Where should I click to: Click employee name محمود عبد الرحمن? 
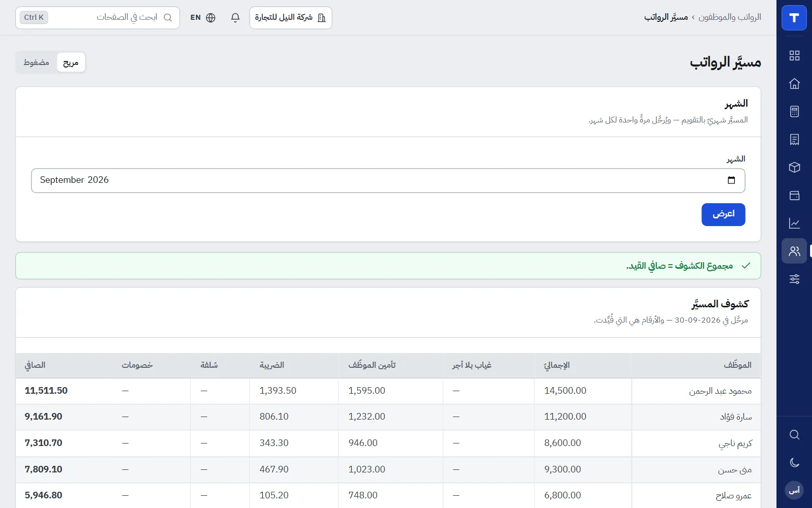coord(720,391)
